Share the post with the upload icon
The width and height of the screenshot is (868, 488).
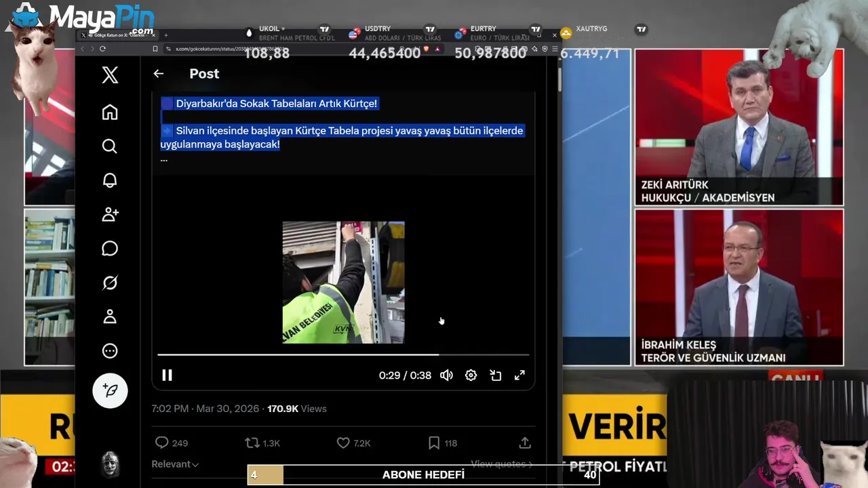(525, 443)
